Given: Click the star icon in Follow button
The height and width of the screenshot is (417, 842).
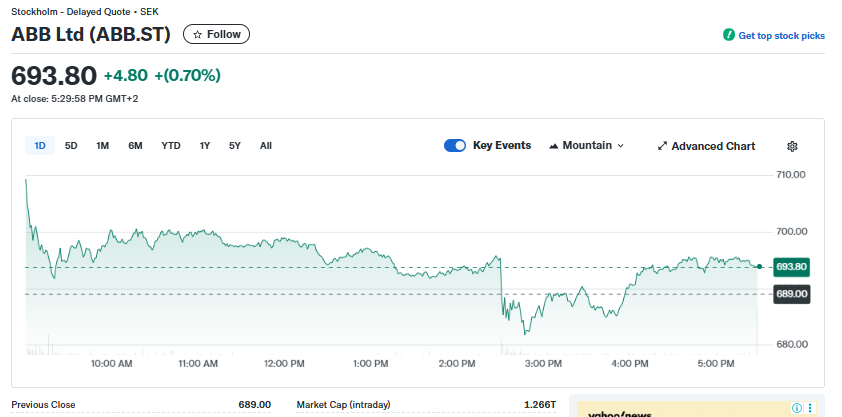Looking at the screenshot, I should click(197, 34).
